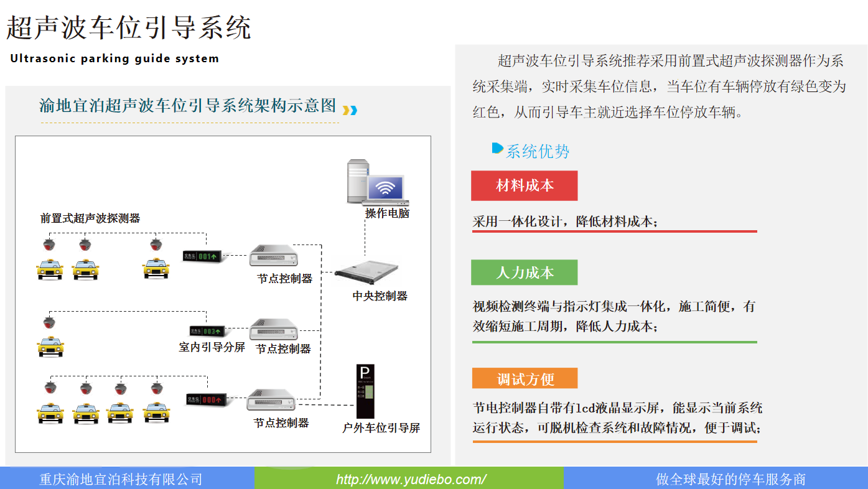Screen dimensions: 868x489
Task: Click the guide display showing 001
Action: click(200, 256)
